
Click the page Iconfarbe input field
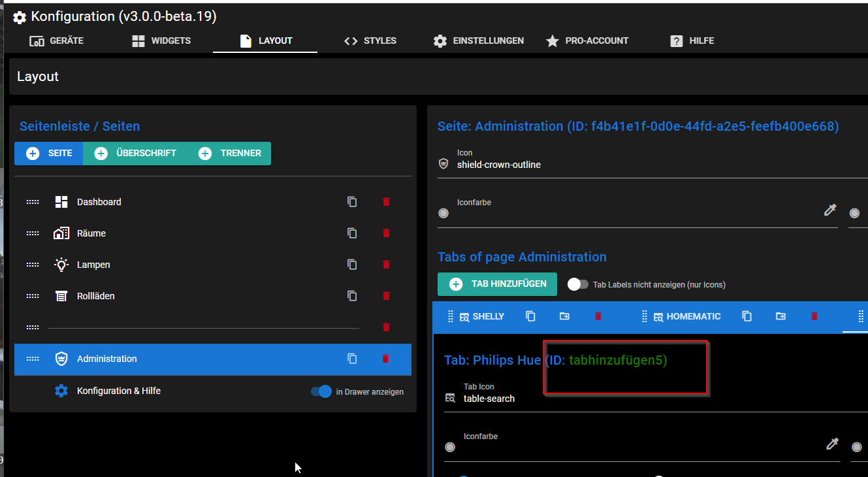[637, 213]
